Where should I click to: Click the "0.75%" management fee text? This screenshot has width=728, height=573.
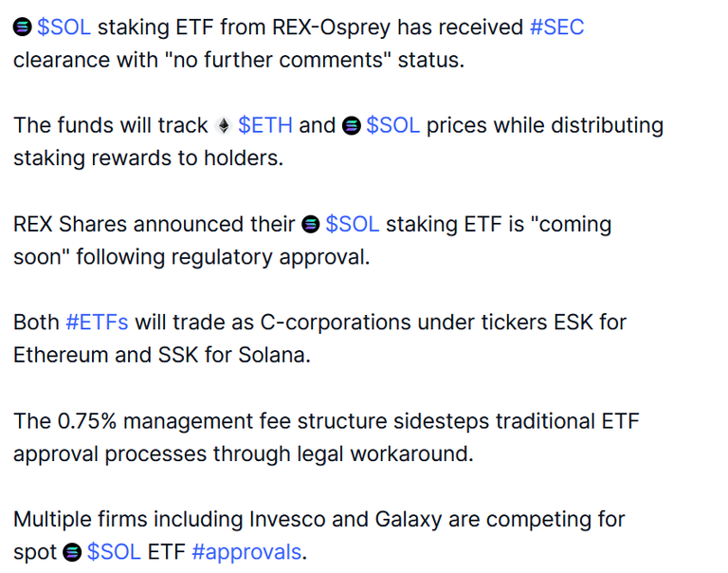point(87,421)
